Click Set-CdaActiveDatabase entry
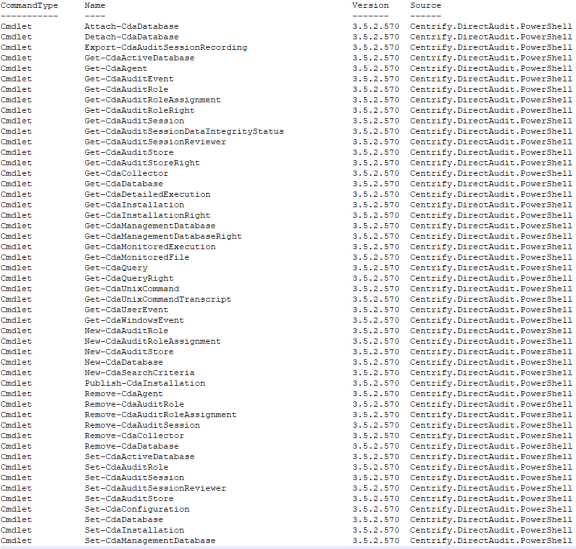Screen dimensions: 576x549 (x=139, y=457)
